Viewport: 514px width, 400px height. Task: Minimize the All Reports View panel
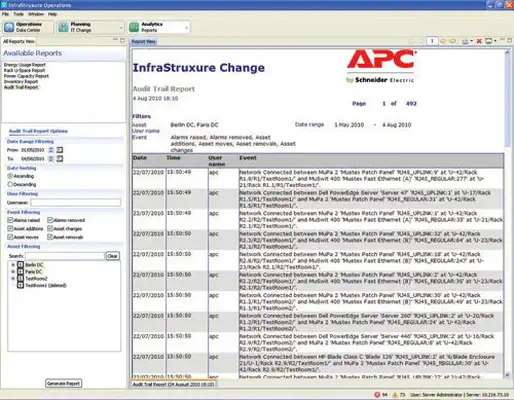click(115, 40)
